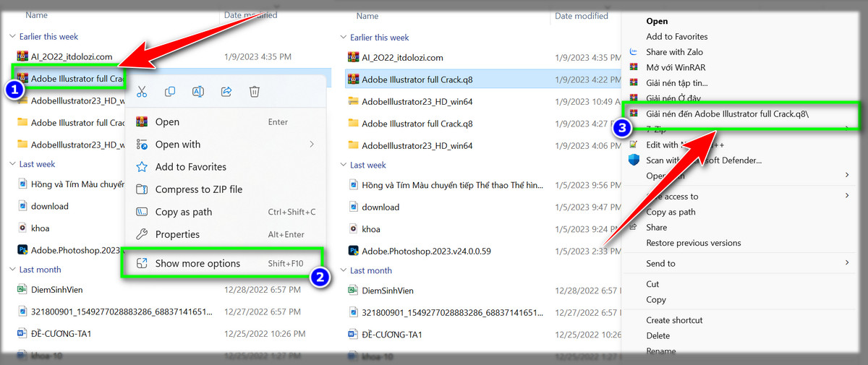The image size is (868, 365).
Task: Choose Add to Favorites in the right context menu
Action: pyautogui.click(x=677, y=37)
